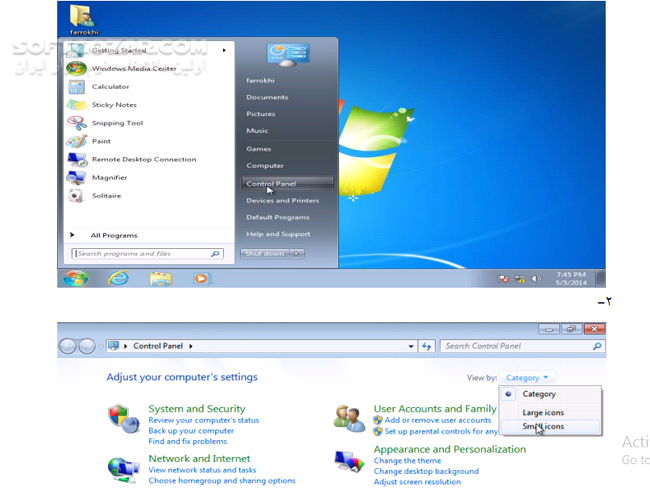
Task: Open Change desktop background link
Action: (426, 471)
